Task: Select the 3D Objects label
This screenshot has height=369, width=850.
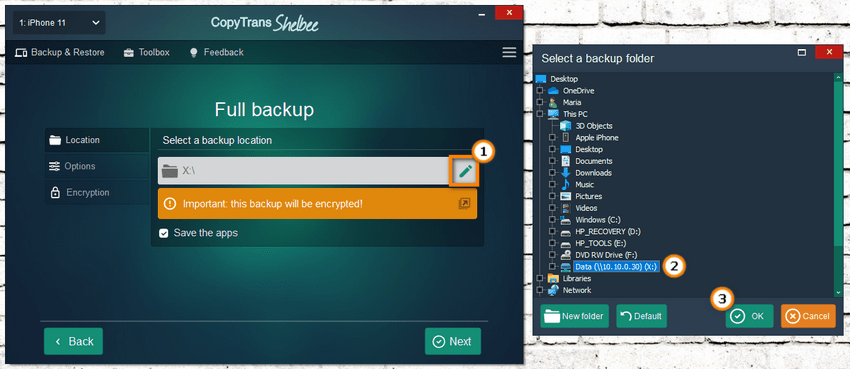Action: [x=594, y=126]
